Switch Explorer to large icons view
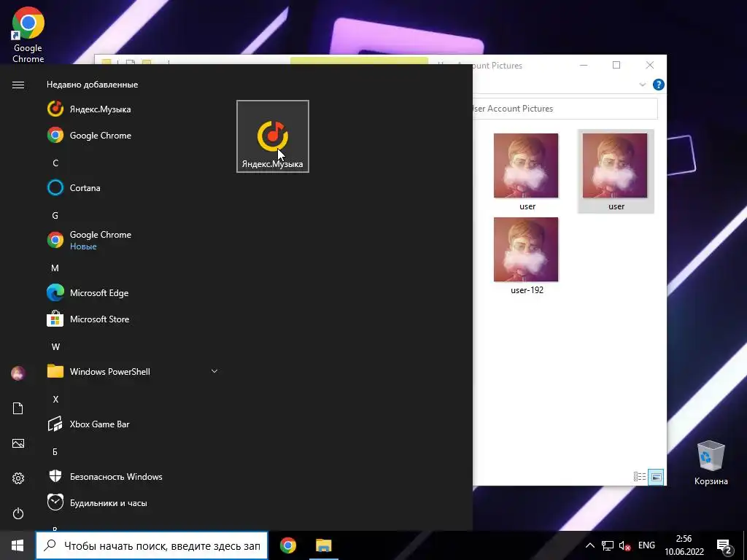The image size is (747, 560). tap(656, 477)
